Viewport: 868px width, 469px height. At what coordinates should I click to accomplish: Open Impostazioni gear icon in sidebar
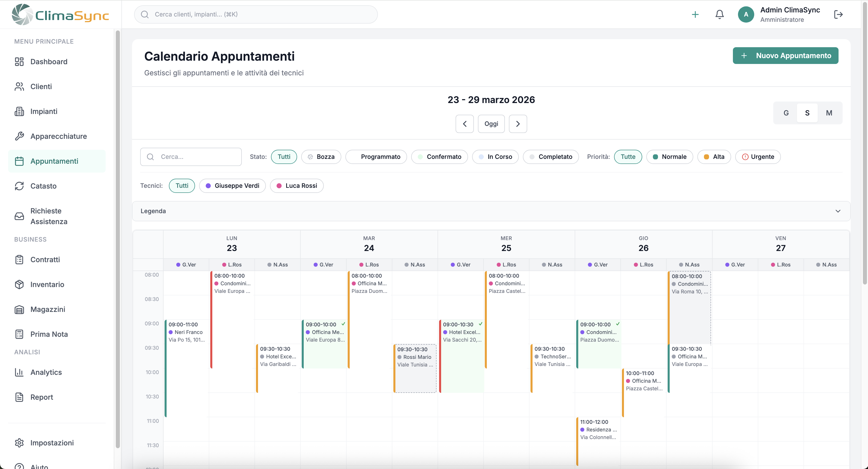[19, 443]
